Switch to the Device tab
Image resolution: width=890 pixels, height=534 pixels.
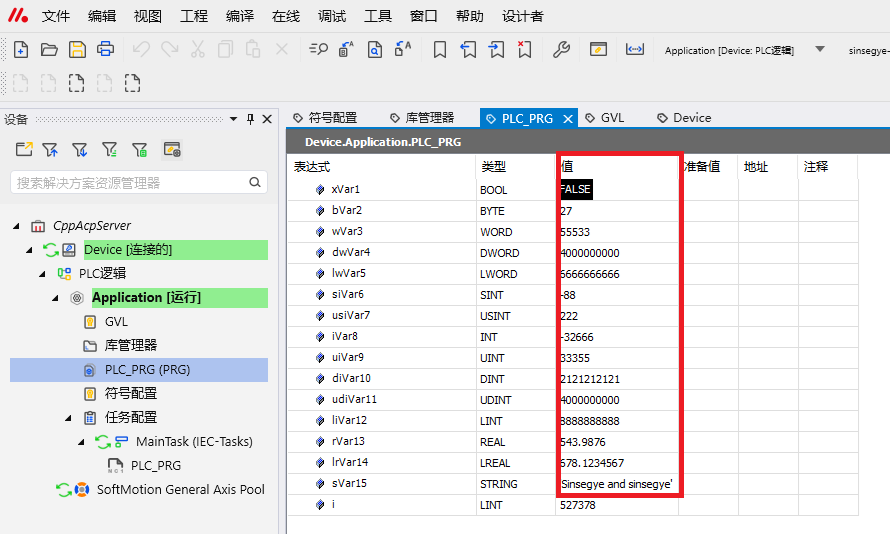pyautogui.click(x=684, y=118)
